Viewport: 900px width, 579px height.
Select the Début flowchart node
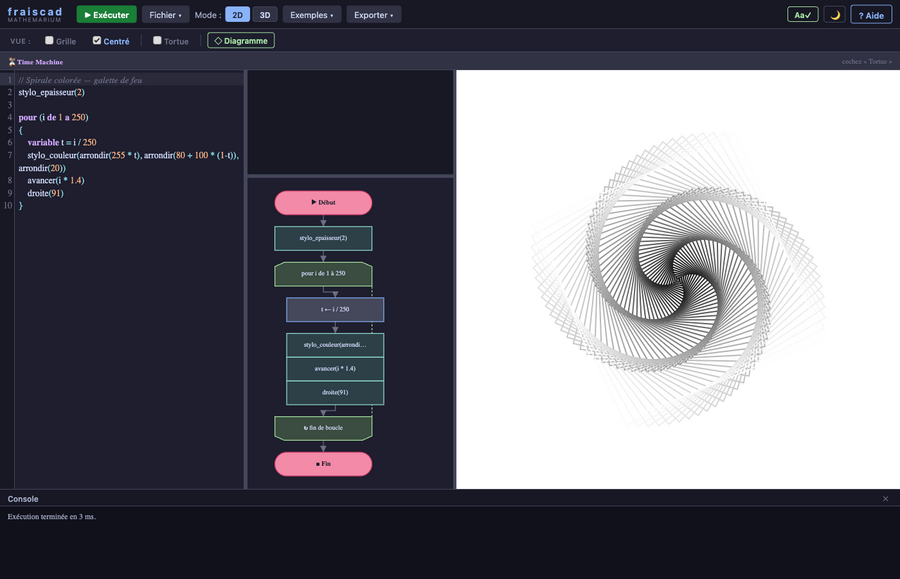(x=323, y=203)
